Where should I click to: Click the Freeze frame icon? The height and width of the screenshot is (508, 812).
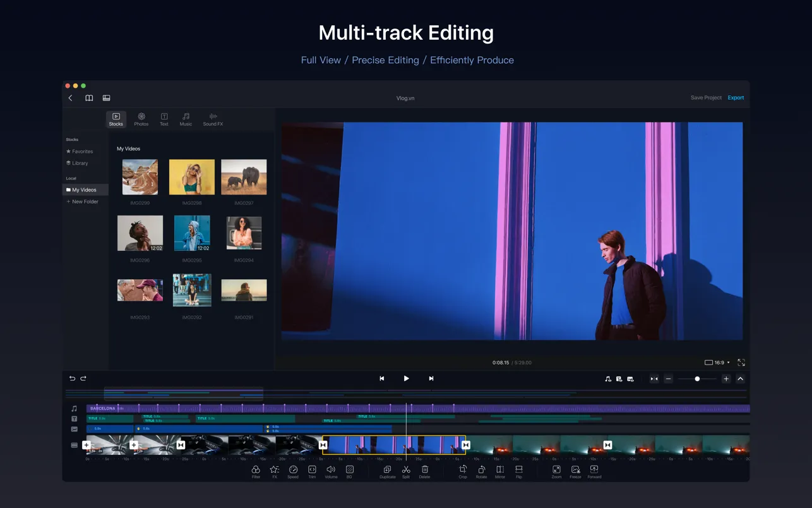point(575,470)
